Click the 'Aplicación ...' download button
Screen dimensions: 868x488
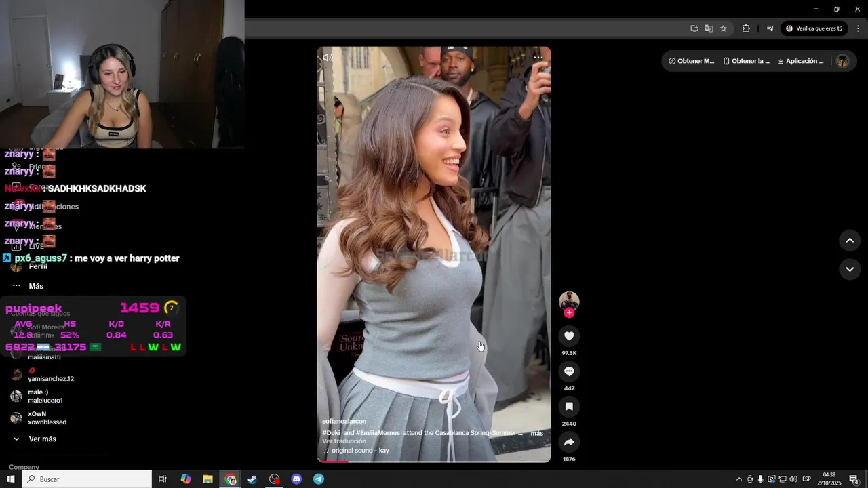[x=801, y=61]
